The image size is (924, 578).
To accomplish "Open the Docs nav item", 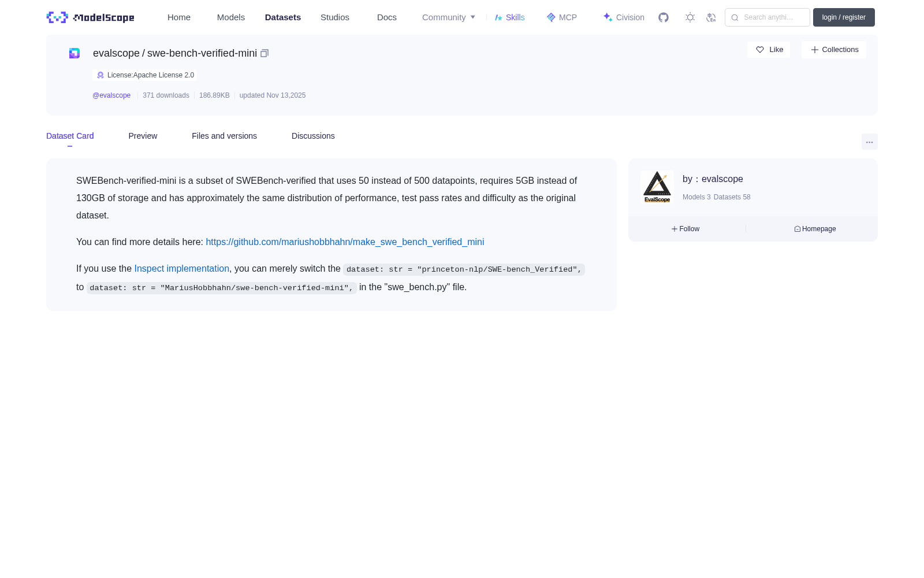I will coord(387,17).
